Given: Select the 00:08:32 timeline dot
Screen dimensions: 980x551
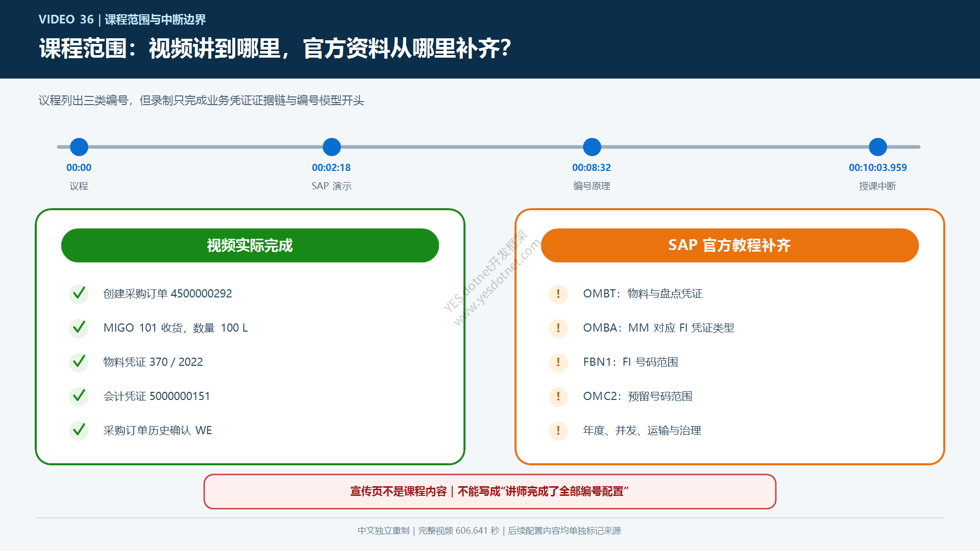Looking at the screenshot, I should pos(592,147).
